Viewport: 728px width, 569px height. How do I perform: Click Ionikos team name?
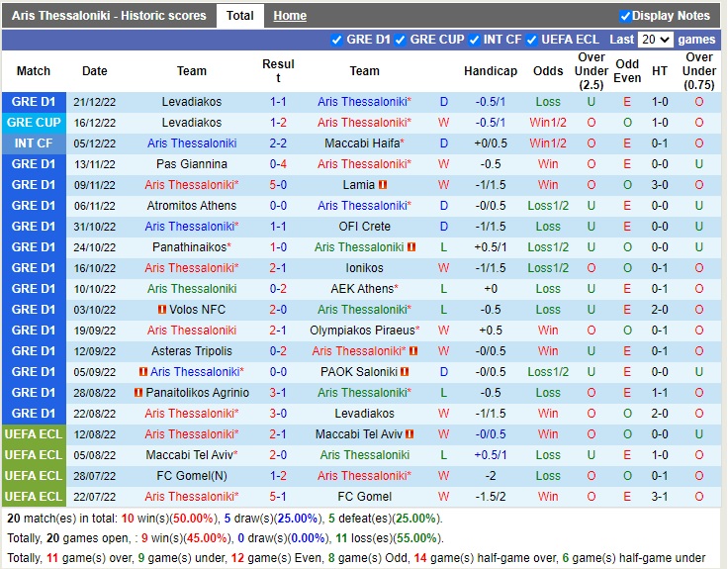coord(364,268)
